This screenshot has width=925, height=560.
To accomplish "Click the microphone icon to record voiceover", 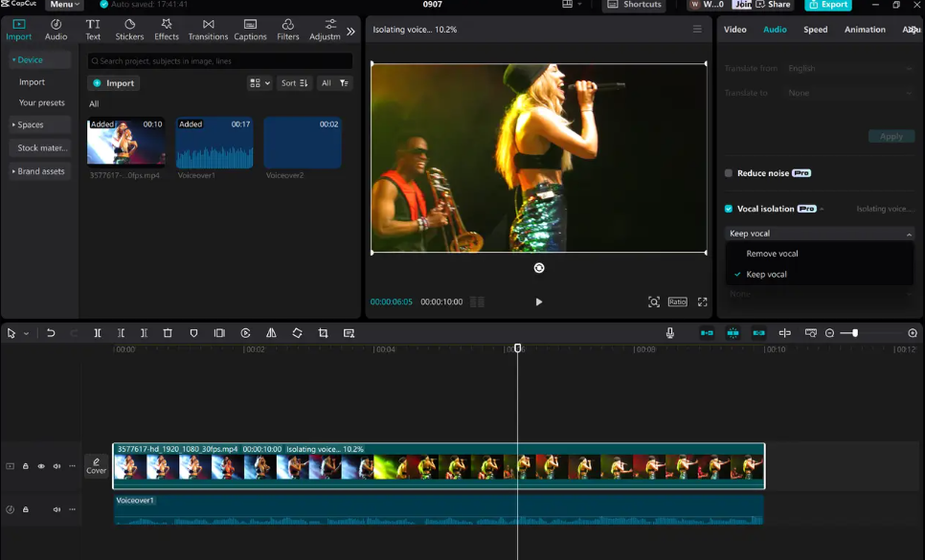I will point(670,332).
